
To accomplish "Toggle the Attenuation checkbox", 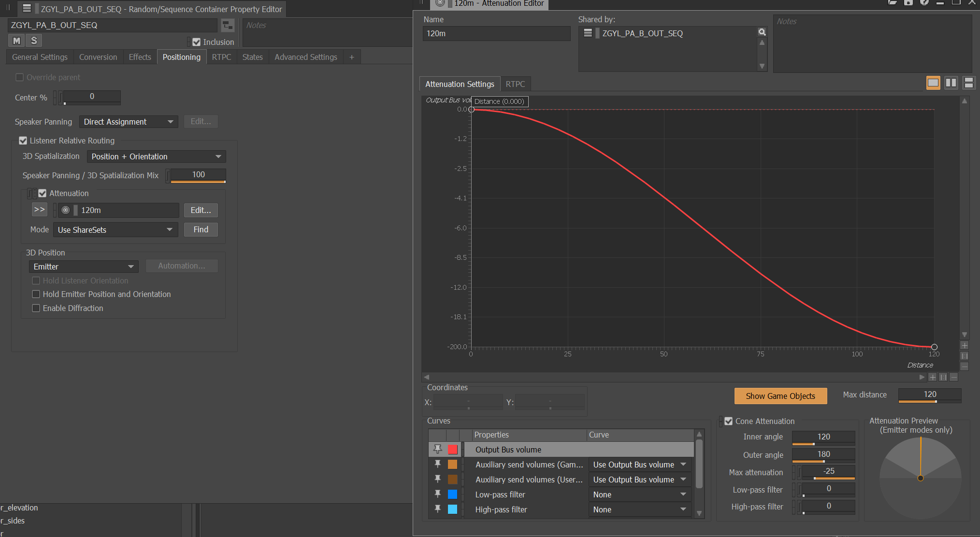I will tap(43, 193).
